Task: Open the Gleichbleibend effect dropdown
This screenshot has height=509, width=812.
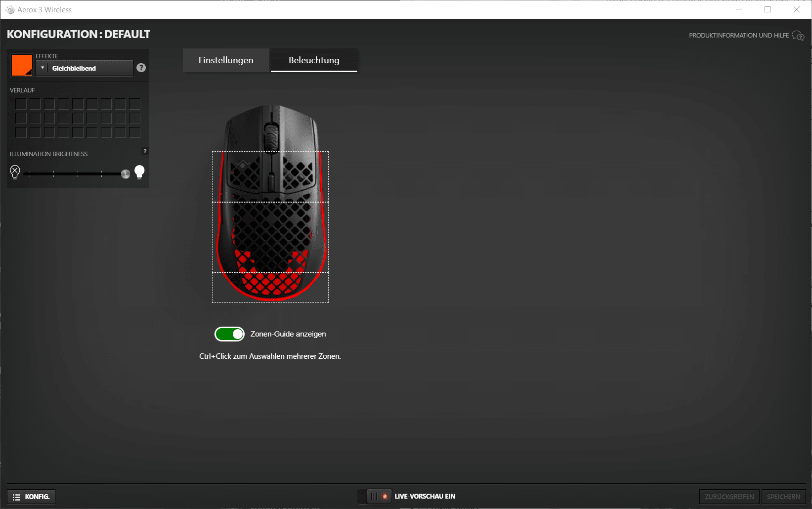Action: (x=89, y=68)
